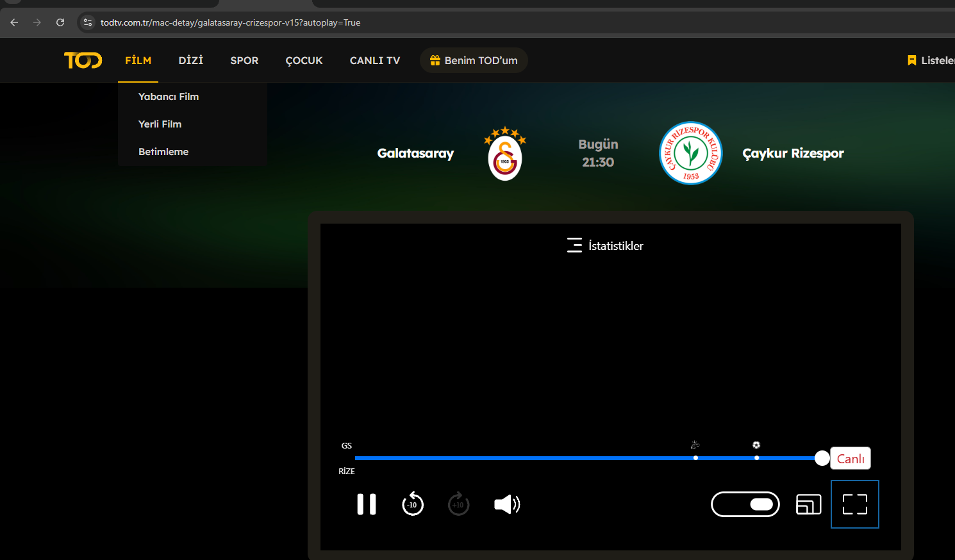Pause the live match stream

point(367,504)
